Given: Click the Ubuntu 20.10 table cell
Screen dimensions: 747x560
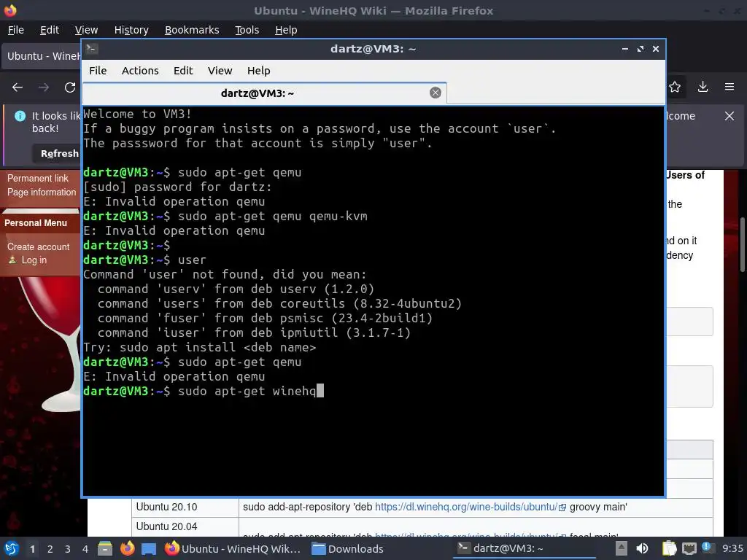Looking at the screenshot, I should click(185, 507).
